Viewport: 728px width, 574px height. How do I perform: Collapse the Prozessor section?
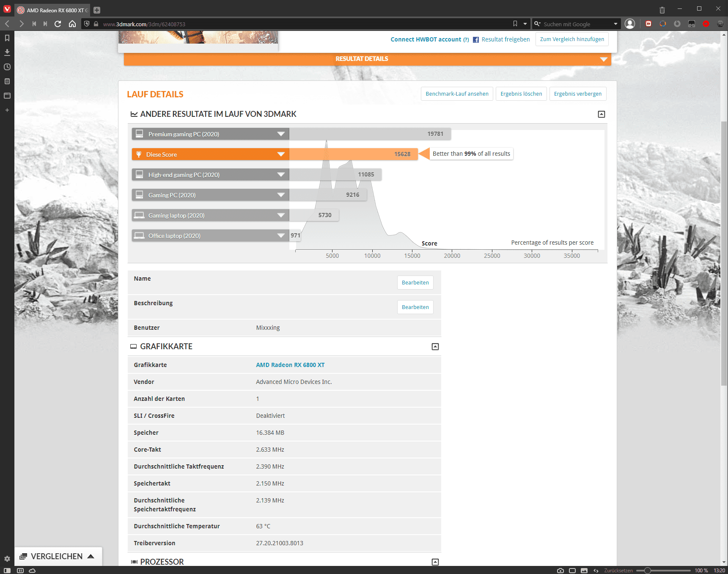pos(435,562)
